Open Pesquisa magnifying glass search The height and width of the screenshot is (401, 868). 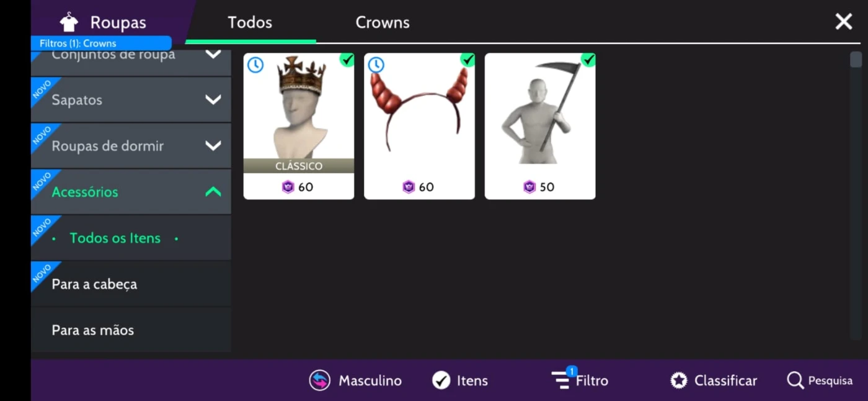tap(795, 381)
